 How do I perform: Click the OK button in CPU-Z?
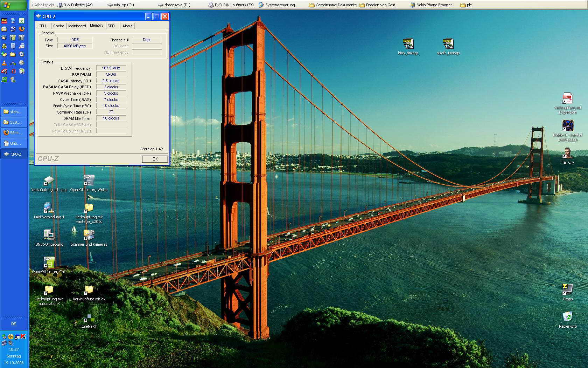155,159
